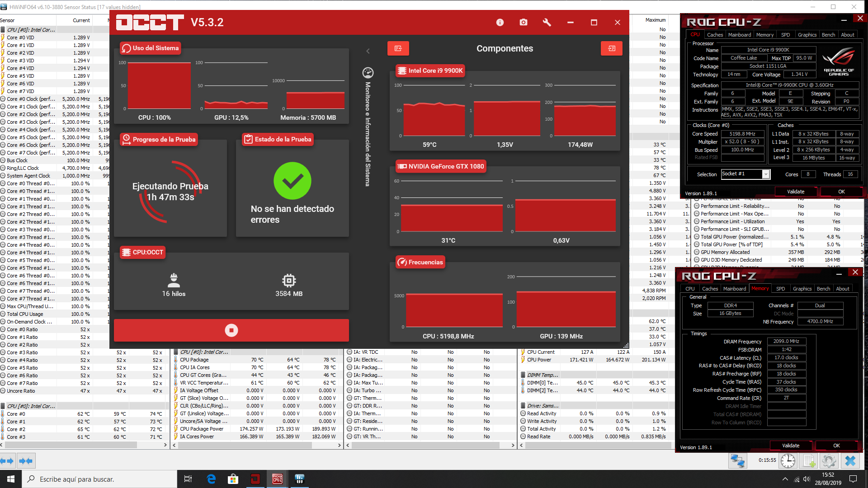
Task: Show hidden system tray icons arrow
Action: [x=785, y=479]
